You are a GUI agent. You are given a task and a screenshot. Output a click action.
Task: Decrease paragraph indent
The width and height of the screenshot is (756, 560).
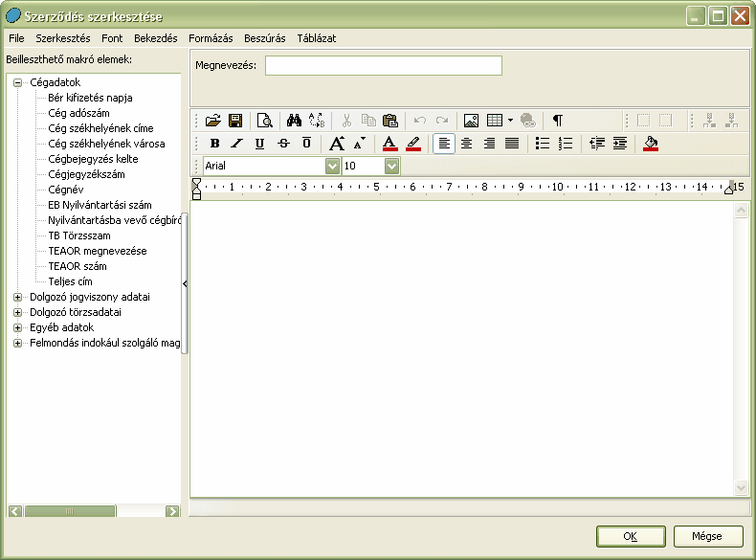pos(597,144)
